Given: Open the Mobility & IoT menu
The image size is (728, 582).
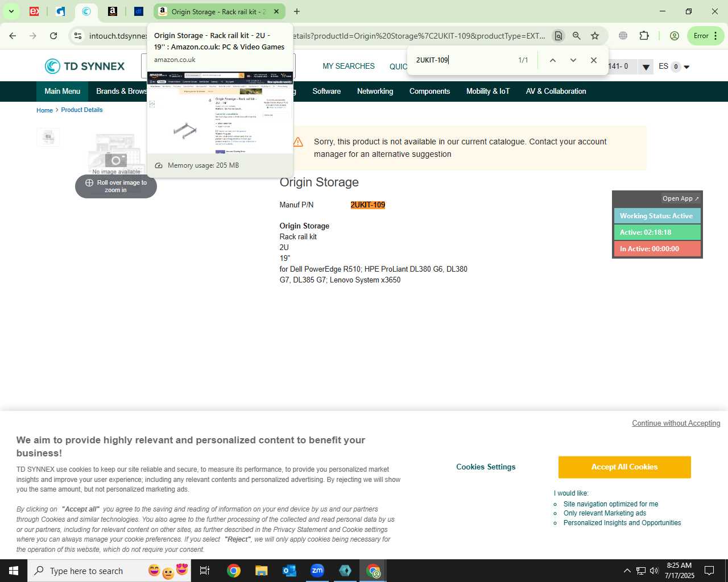Looking at the screenshot, I should (x=488, y=91).
